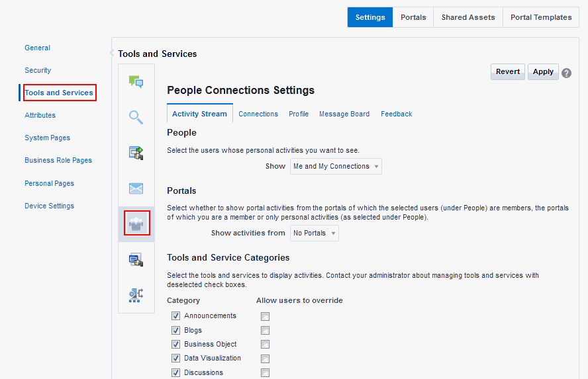Enable override checkbox for Blogs
Image resolution: width=588 pixels, height=379 pixels.
pos(265,330)
